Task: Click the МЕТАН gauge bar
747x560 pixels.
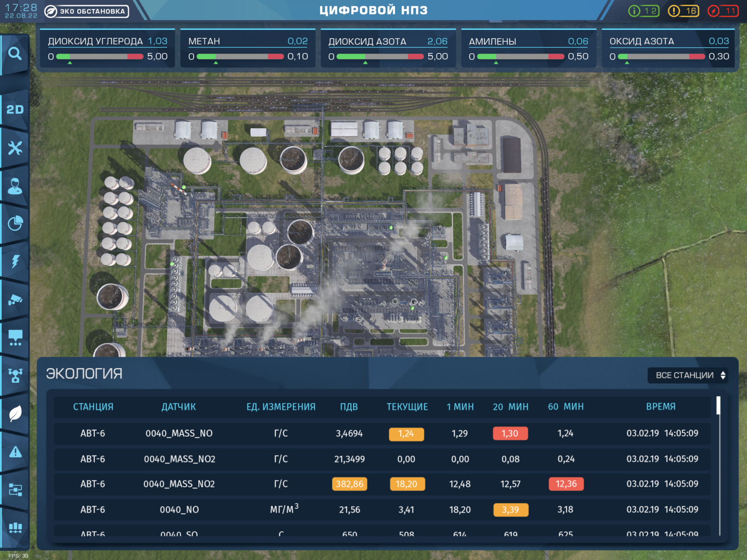Action: tap(240, 56)
